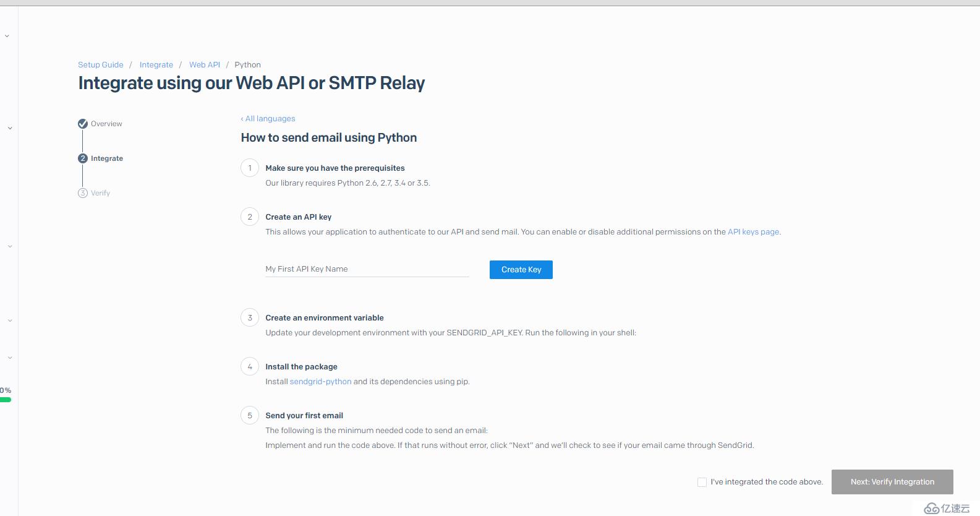
Task: Click the 'Send your first email' heading
Action: point(304,416)
